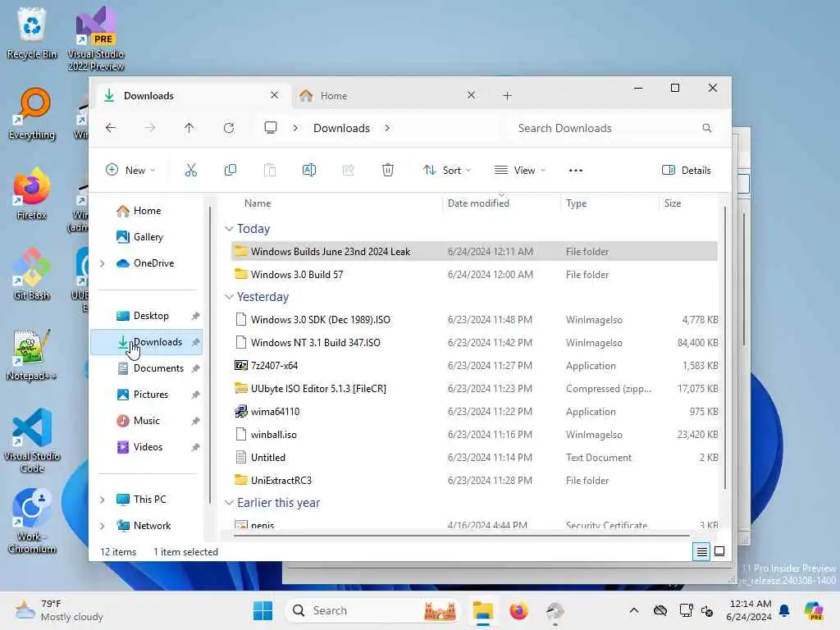
Task: Open weather widget on taskbar
Action: (59, 610)
